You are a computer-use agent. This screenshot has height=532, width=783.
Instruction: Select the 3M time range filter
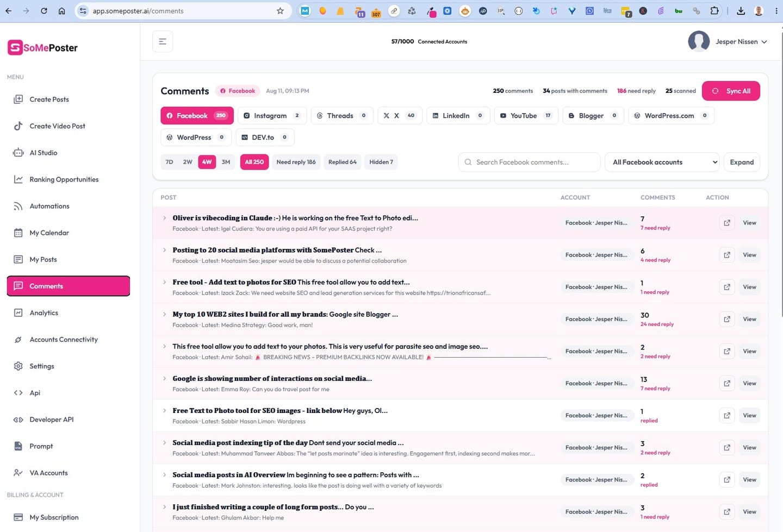[226, 162]
